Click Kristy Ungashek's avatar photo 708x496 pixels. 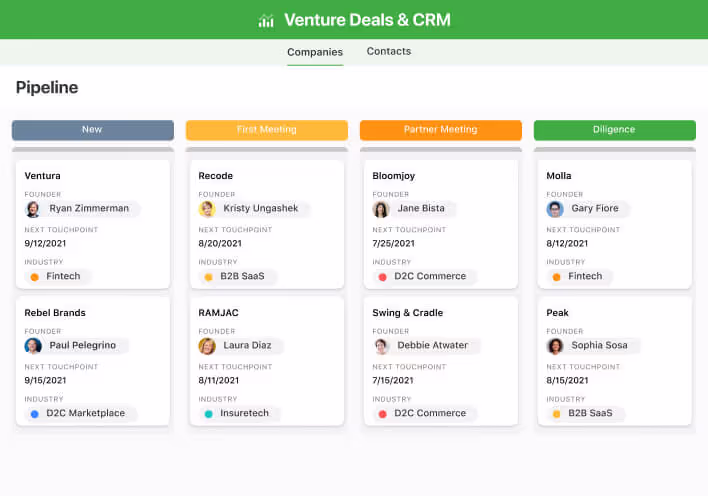[207, 209]
